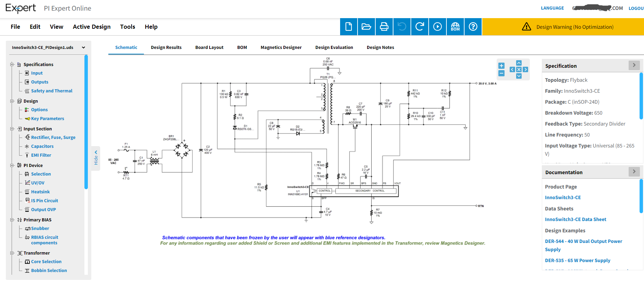Zoom out of the schematic
This screenshot has height=297, width=644.
[501, 73]
